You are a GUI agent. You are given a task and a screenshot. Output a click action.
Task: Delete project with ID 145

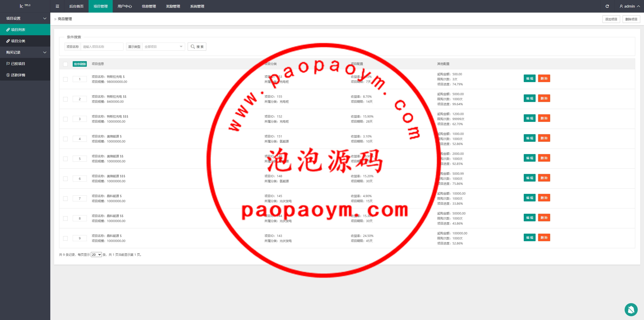(x=544, y=198)
